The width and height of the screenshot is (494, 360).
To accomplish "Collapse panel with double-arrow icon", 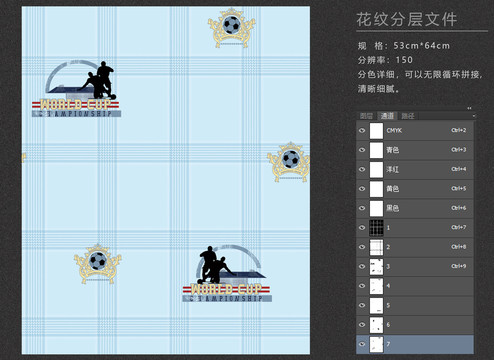I will [x=470, y=108].
